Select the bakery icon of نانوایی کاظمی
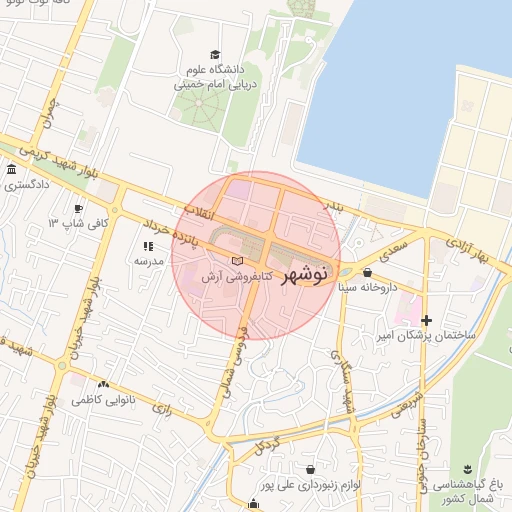The image size is (512, 512). tap(103, 385)
